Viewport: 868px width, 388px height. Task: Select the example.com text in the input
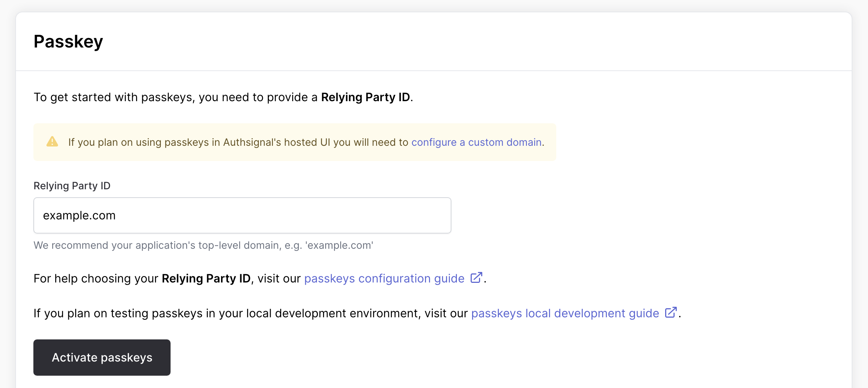coord(79,215)
